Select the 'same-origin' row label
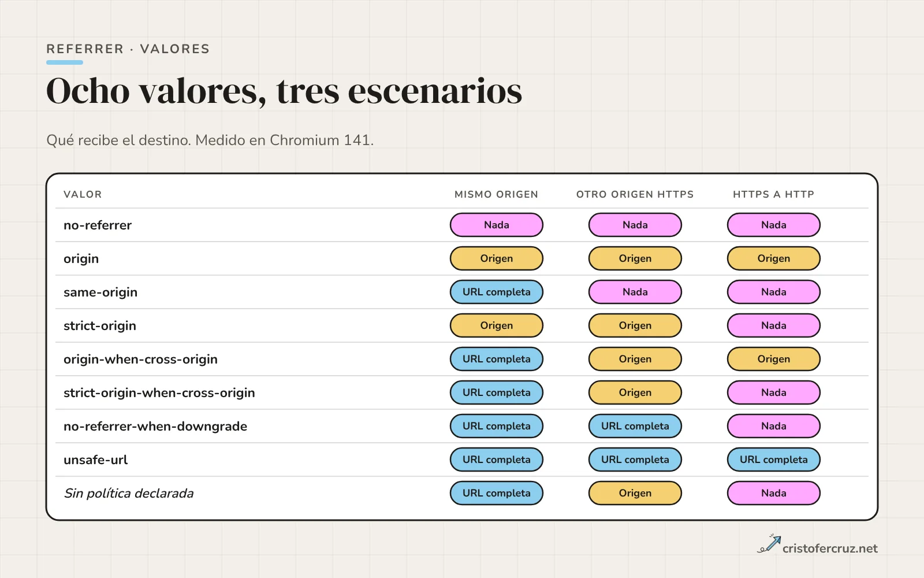The image size is (924, 578). [x=100, y=292]
